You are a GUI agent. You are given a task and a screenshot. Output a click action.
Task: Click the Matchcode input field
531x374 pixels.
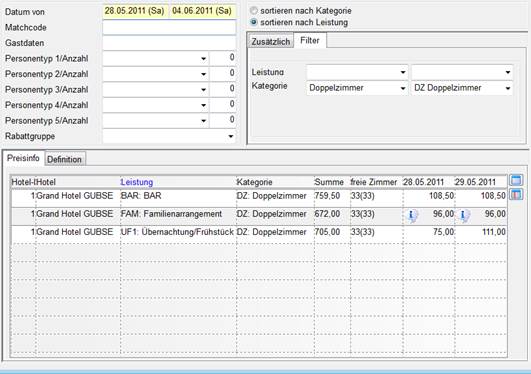pyautogui.click(x=169, y=27)
